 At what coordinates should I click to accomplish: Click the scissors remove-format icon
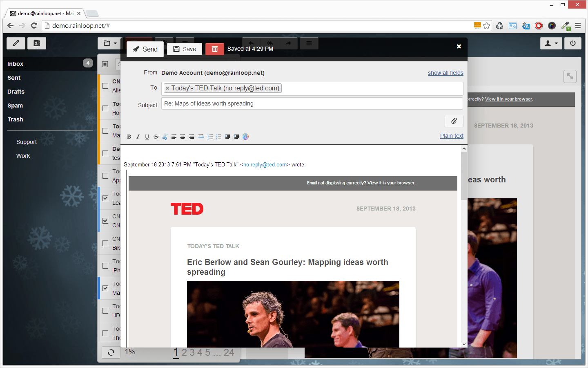point(165,137)
